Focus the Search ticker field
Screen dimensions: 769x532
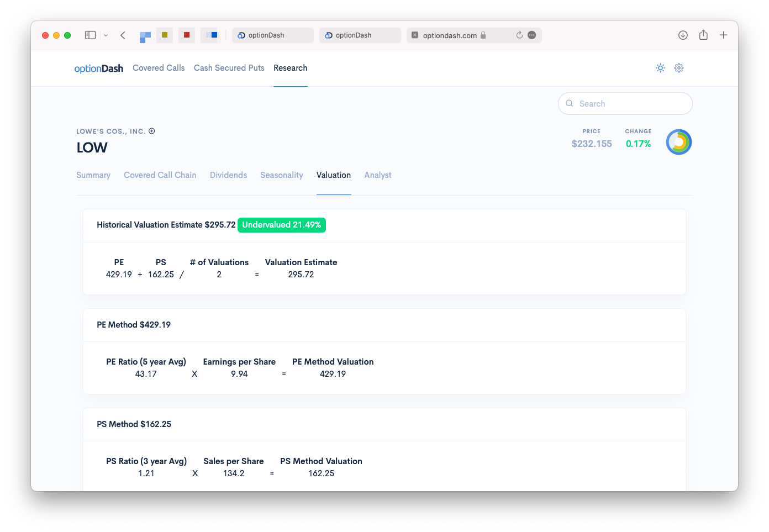point(625,104)
